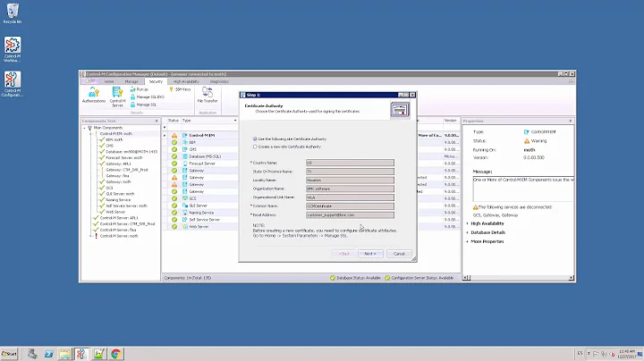The image size is (644, 361).
Task: Pin the Components Tree panel
Action: [157, 121]
